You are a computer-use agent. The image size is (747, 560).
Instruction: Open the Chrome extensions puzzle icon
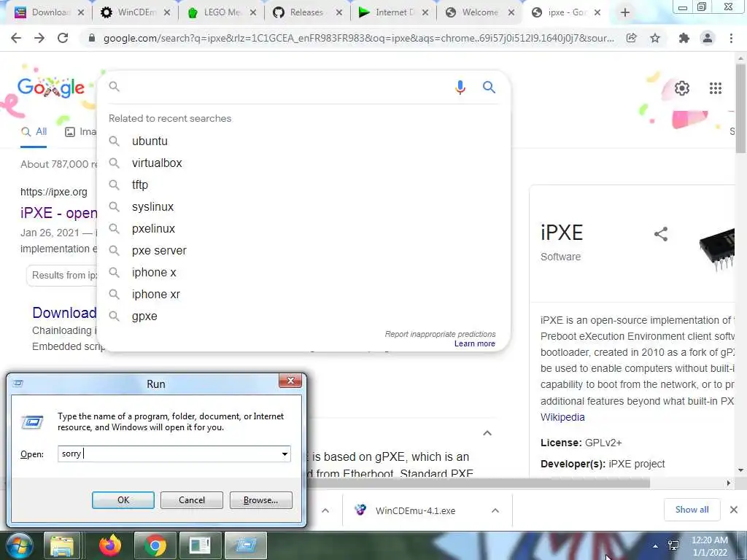coord(684,38)
